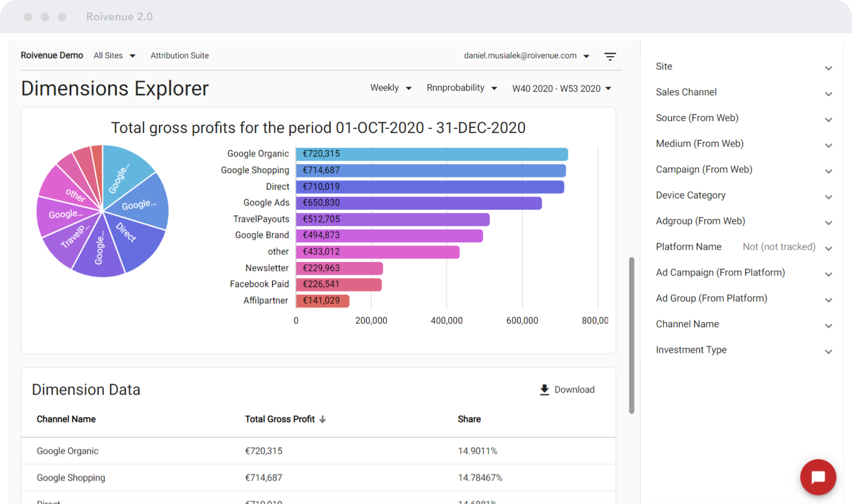The image size is (852, 504).
Task: Open the red chat bubble widget
Action: pyautogui.click(x=818, y=477)
